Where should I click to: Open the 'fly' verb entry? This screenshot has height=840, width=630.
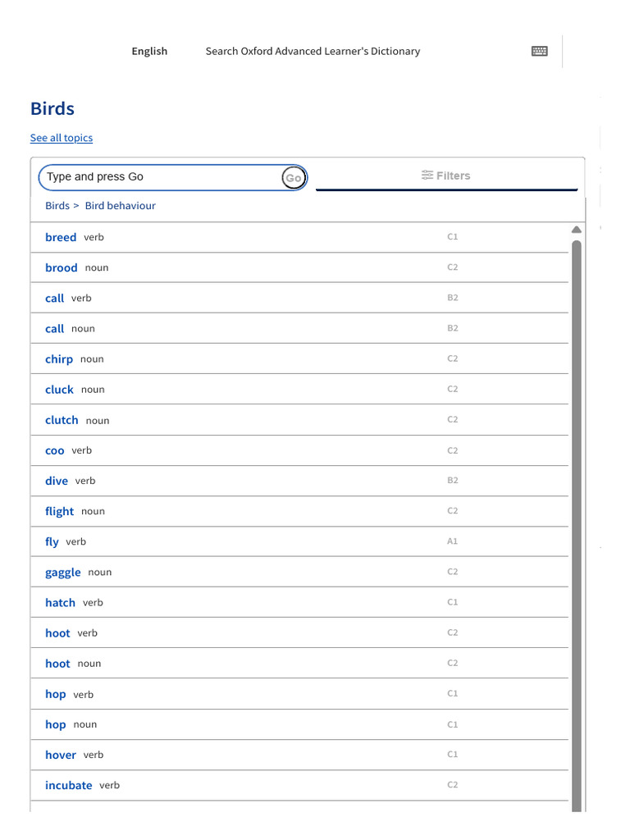(x=52, y=542)
